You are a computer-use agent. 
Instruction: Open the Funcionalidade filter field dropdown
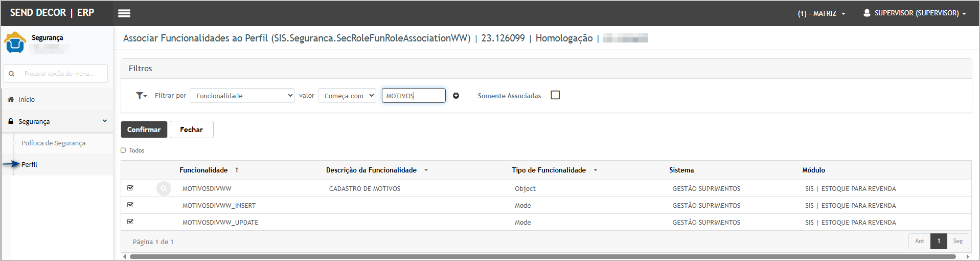(242, 96)
